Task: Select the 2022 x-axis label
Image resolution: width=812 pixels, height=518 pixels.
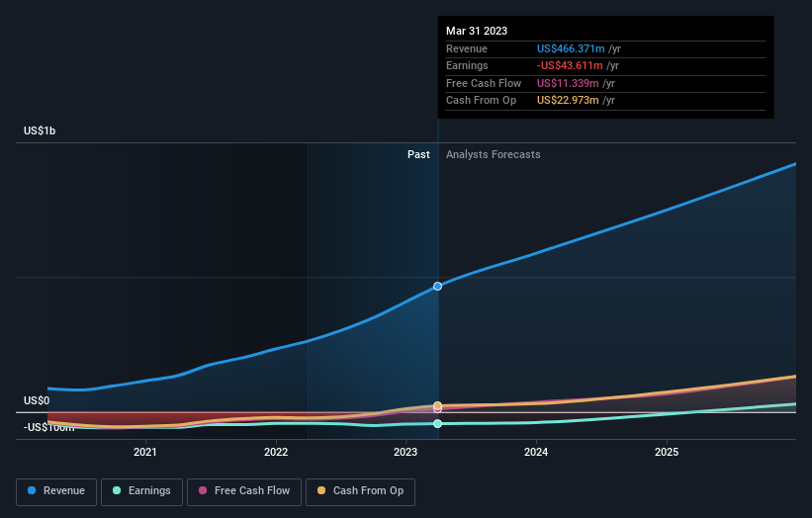Action: pos(276,452)
